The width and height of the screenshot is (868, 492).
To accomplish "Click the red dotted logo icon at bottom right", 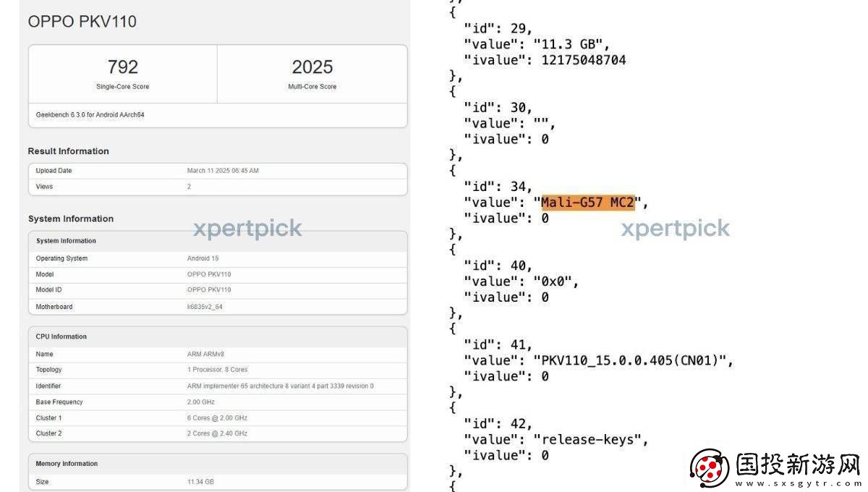I will point(709,468).
